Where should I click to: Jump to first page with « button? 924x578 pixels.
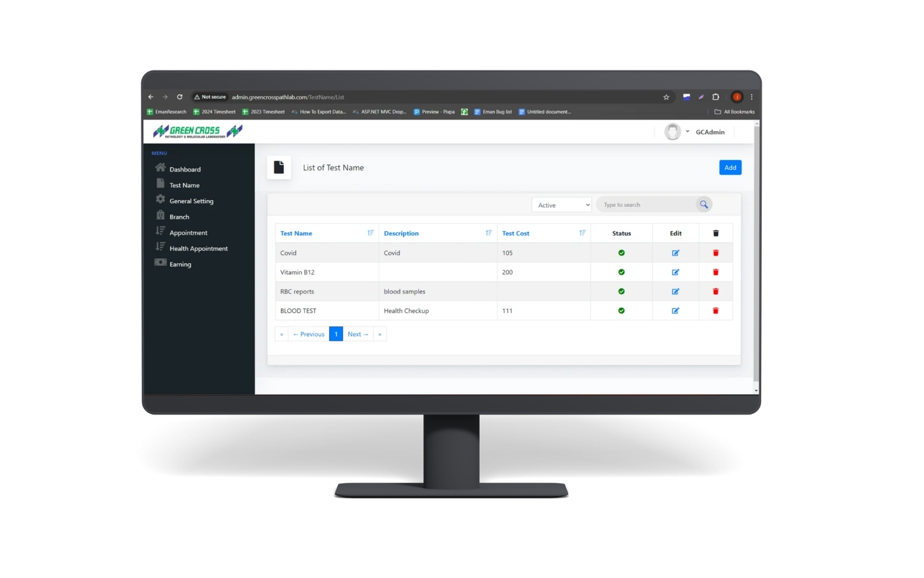pyautogui.click(x=282, y=334)
